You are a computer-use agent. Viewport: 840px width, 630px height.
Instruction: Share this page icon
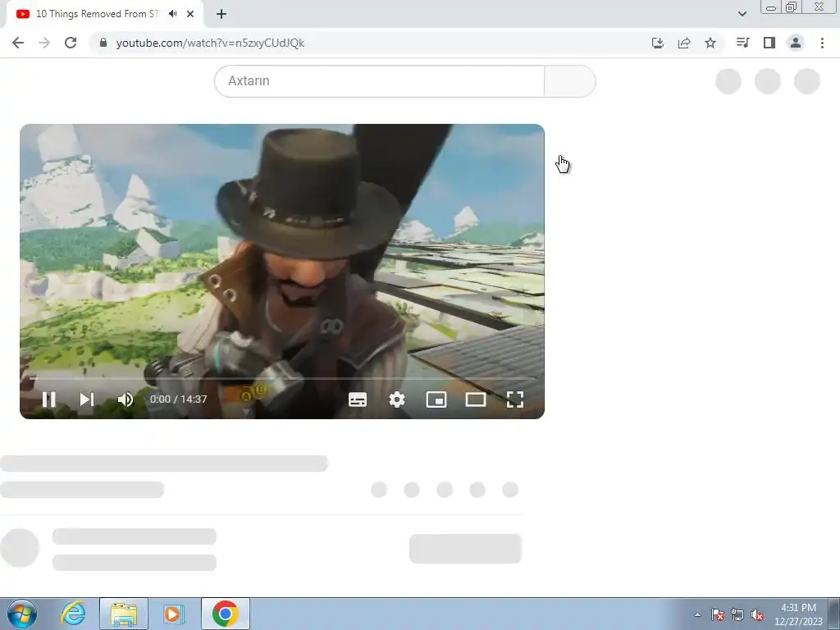(x=684, y=43)
